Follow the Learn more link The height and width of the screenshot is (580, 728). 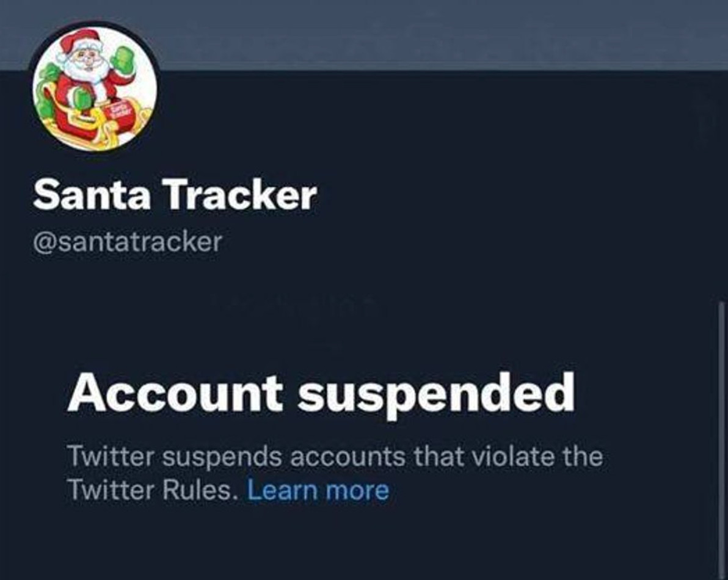pos(318,490)
